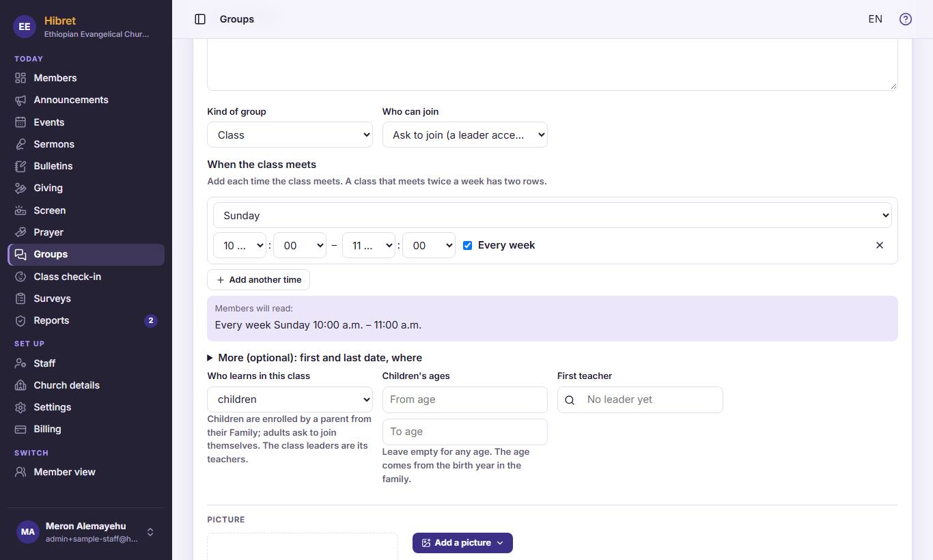
Task: Open the Who can join dropdown
Action: pos(464,135)
